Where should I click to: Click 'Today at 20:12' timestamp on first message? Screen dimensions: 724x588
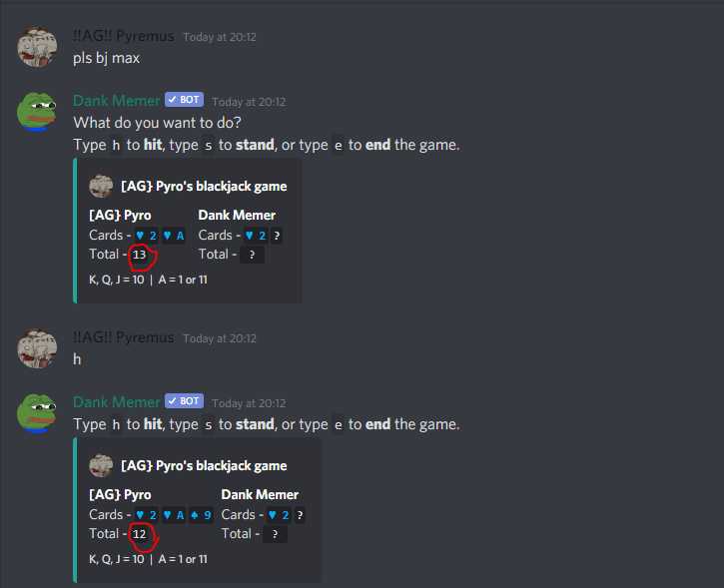[220, 37]
